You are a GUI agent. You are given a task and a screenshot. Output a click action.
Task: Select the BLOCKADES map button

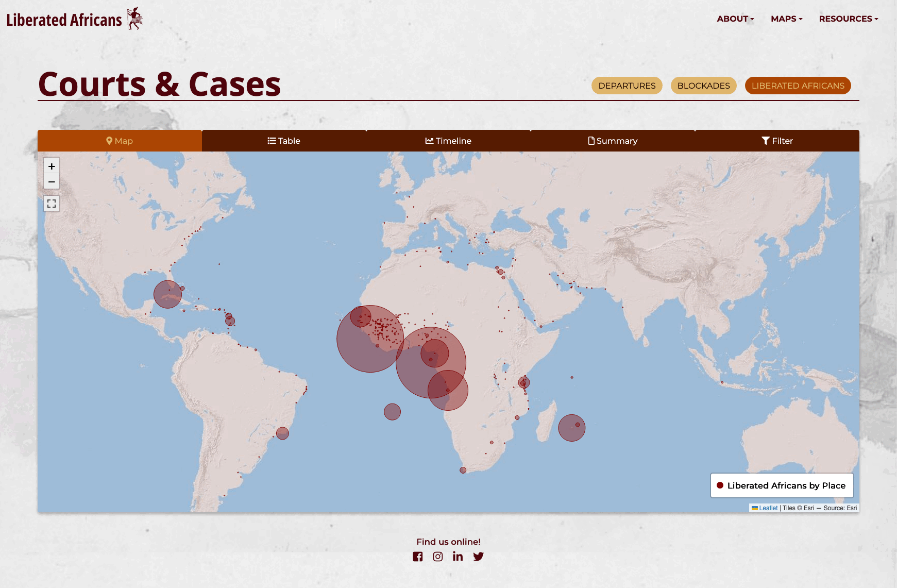[704, 86]
